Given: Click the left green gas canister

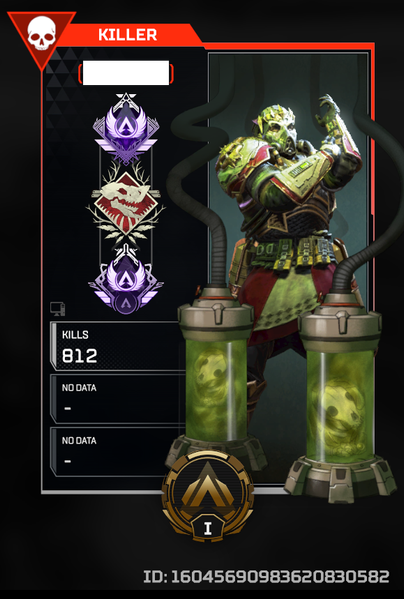Looking at the screenshot, I should click(x=216, y=378).
